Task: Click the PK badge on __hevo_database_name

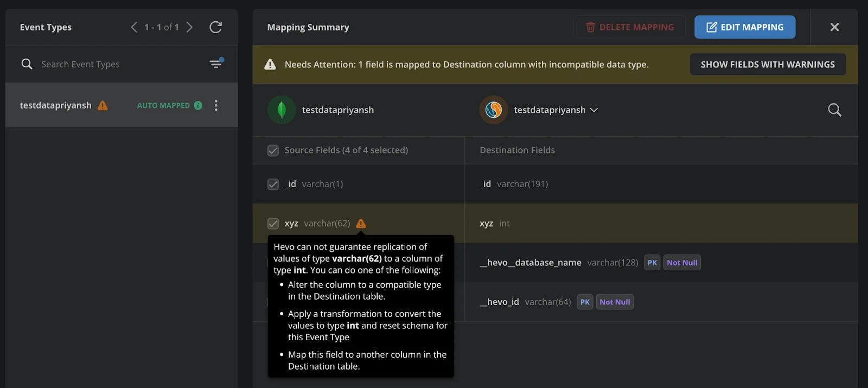Action: tap(652, 263)
